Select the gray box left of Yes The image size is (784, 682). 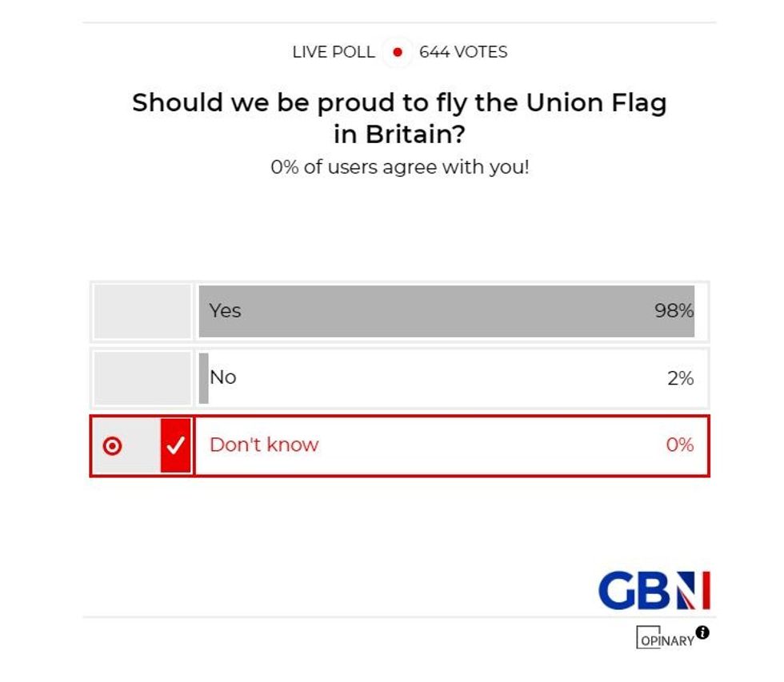tap(142, 311)
